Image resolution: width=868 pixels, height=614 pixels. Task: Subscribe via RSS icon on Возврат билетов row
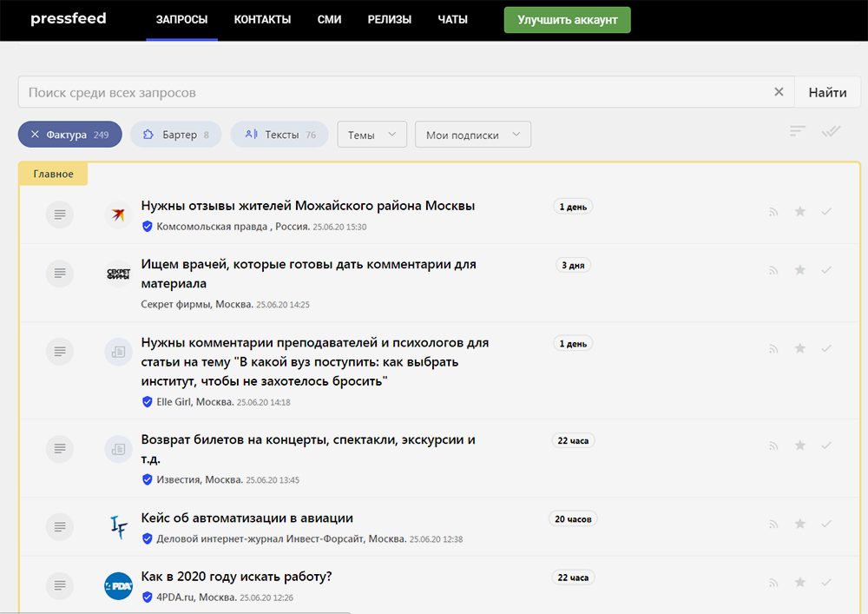point(773,446)
